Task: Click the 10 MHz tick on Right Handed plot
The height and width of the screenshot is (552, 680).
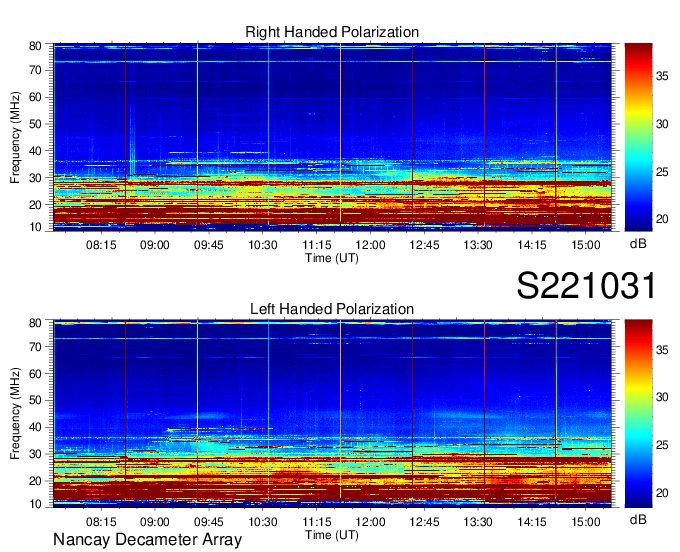Action: click(35, 227)
